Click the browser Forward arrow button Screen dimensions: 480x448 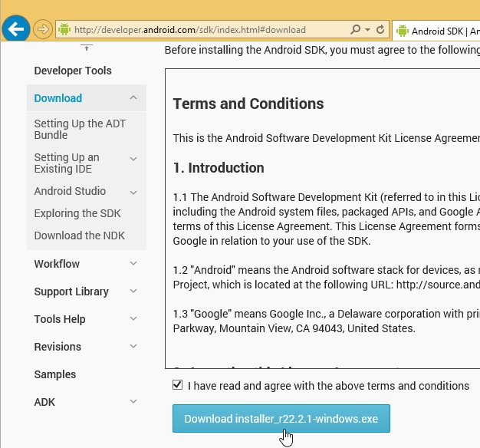point(42,29)
